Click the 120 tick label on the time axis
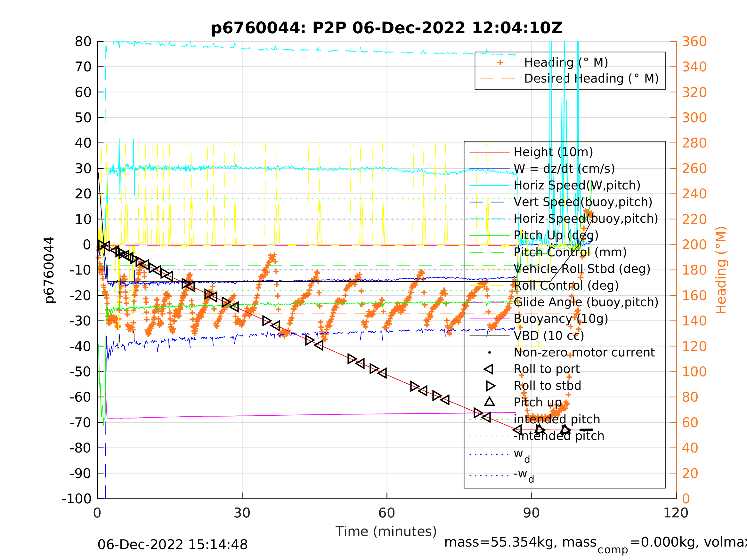The height and width of the screenshot is (560, 747). click(675, 513)
